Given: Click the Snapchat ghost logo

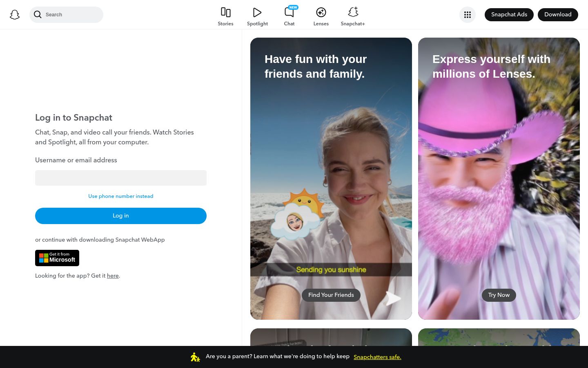Looking at the screenshot, I should coord(15,14).
